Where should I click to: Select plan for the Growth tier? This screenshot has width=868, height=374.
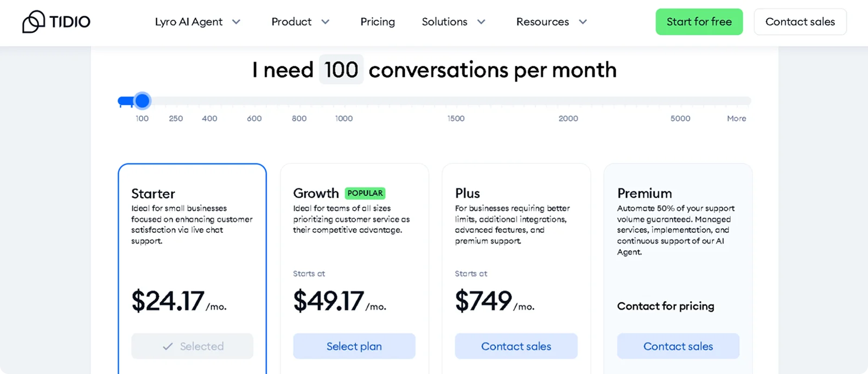(354, 346)
